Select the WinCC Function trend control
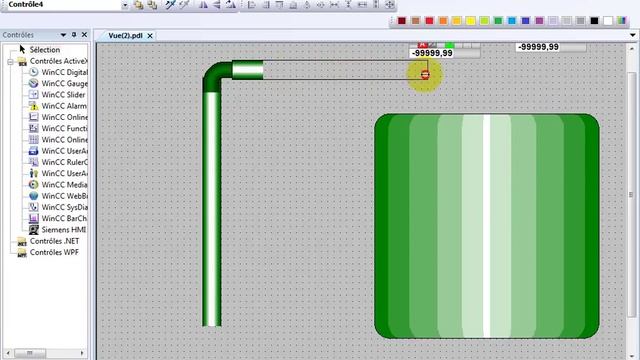 tap(58, 129)
